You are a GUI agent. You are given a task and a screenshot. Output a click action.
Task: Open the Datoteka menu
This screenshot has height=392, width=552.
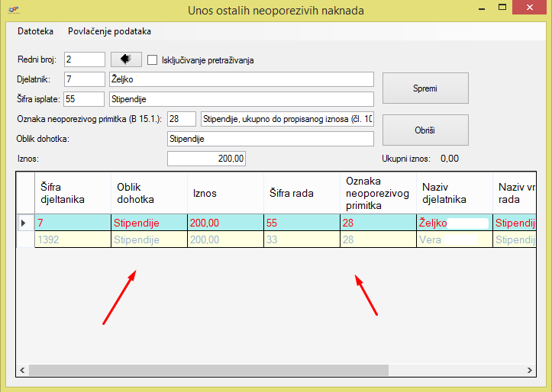[x=35, y=31]
